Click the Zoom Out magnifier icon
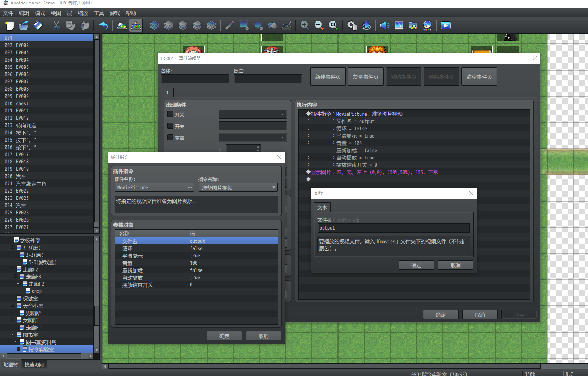This screenshot has width=588, height=376. pos(319,25)
